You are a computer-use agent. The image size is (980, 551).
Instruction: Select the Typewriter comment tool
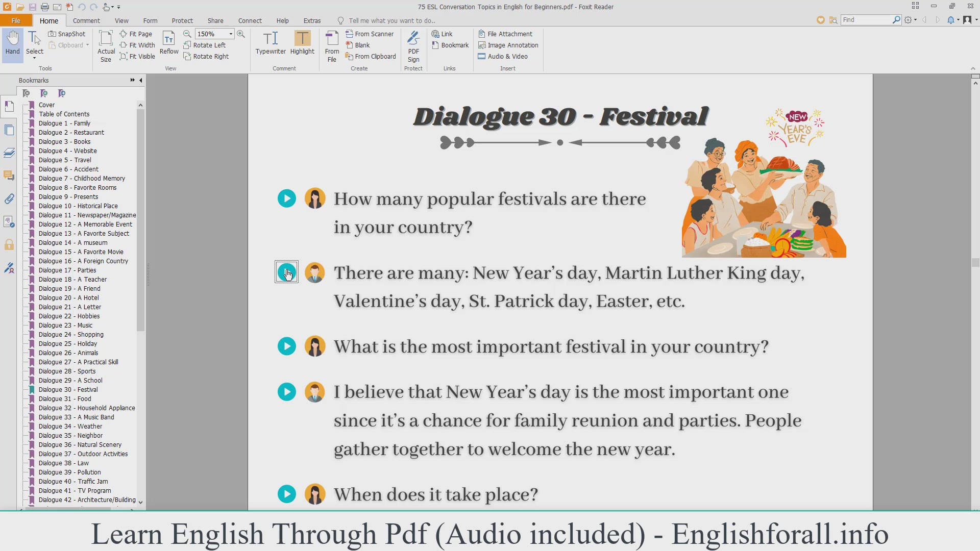(271, 43)
